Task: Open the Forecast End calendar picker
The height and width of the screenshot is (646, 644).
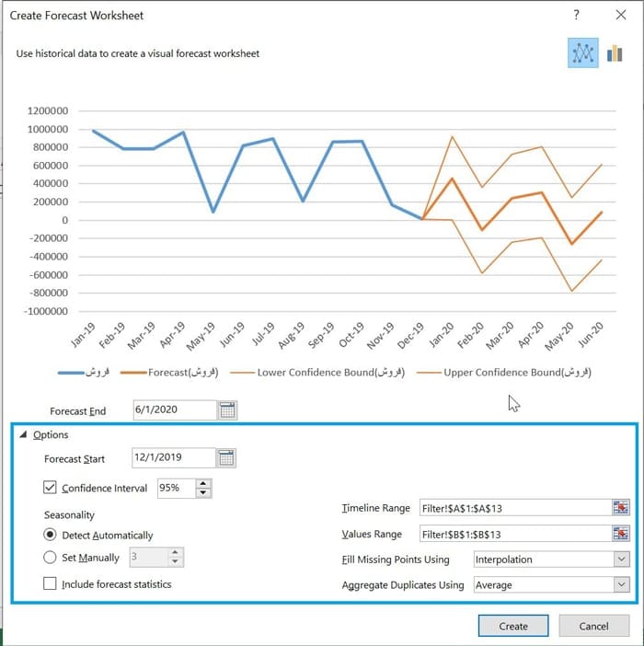Action: [x=227, y=410]
